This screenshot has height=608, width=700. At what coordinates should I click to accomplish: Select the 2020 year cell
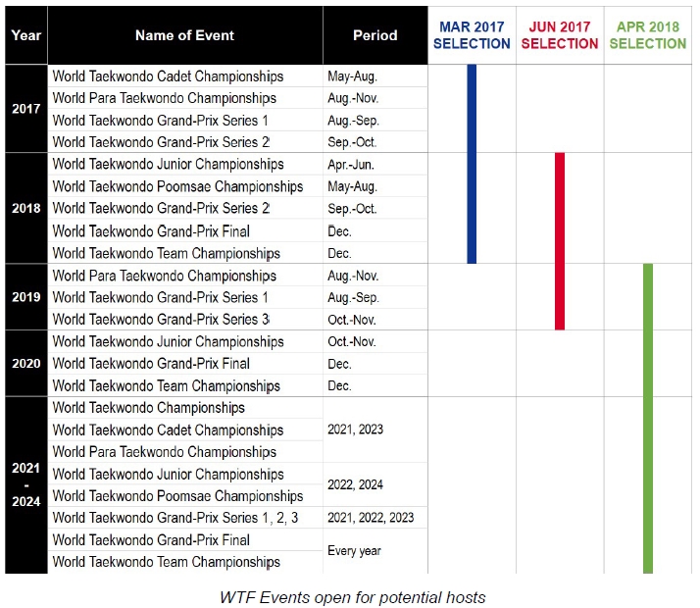pyautogui.click(x=26, y=363)
